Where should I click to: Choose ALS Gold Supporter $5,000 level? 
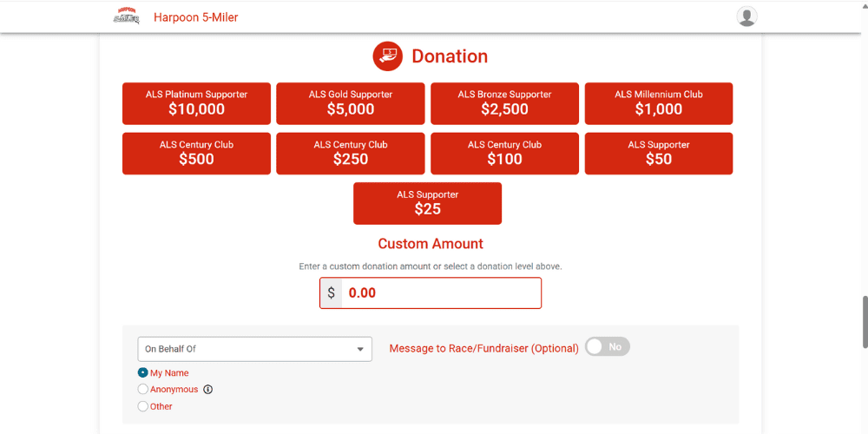point(351,103)
